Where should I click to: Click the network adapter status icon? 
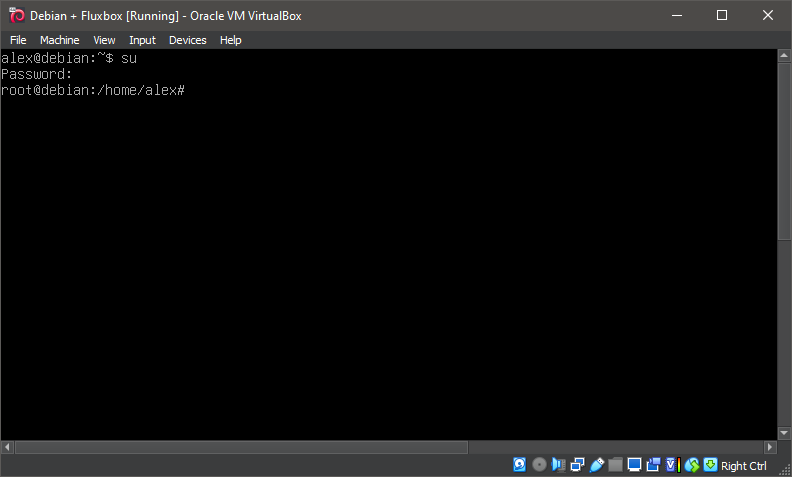click(578, 465)
